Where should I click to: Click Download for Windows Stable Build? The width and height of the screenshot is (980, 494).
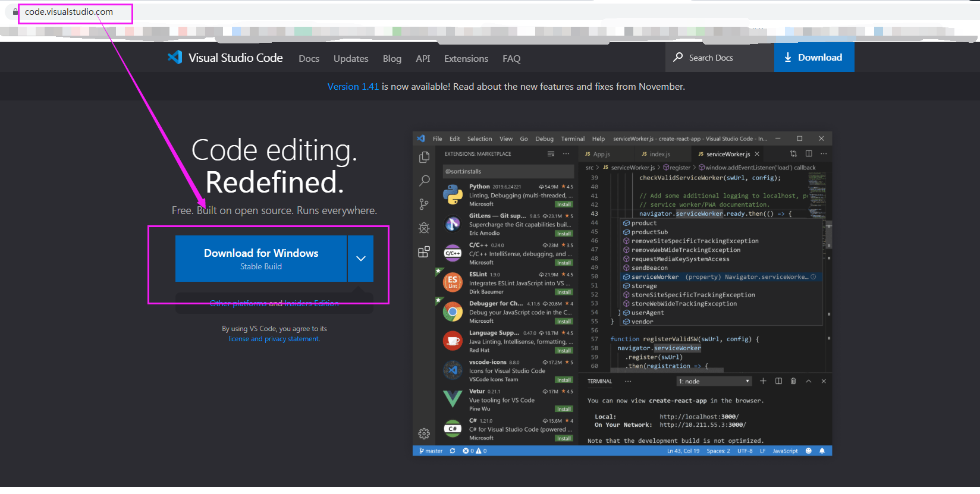261,259
